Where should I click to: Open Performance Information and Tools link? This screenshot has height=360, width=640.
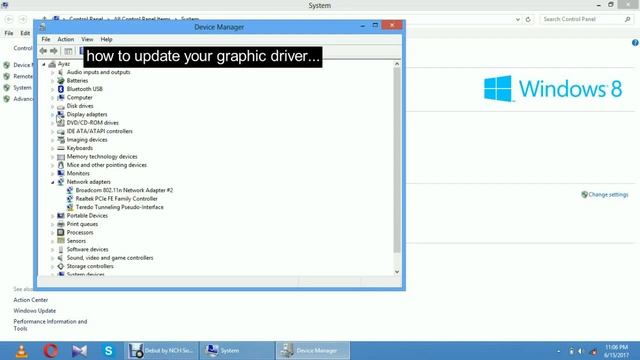pyautogui.click(x=50, y=325)
